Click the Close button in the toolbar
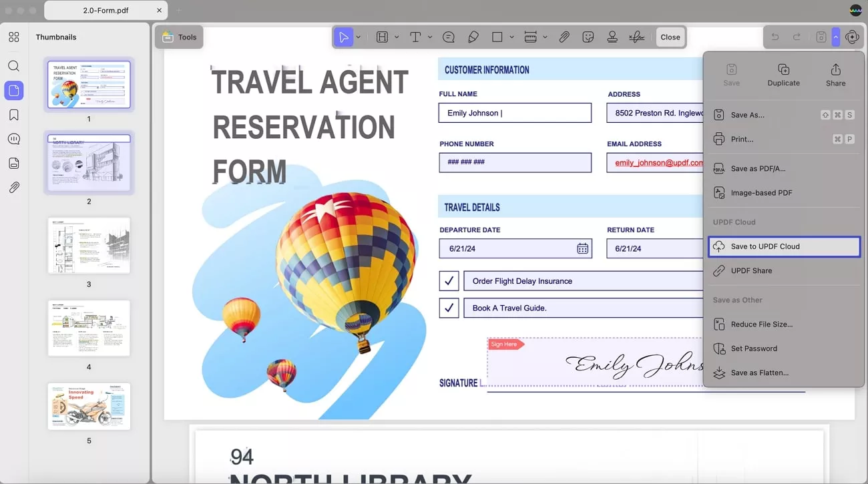The height and width of the screenshot is (484, 868). [x=670, y=37]
